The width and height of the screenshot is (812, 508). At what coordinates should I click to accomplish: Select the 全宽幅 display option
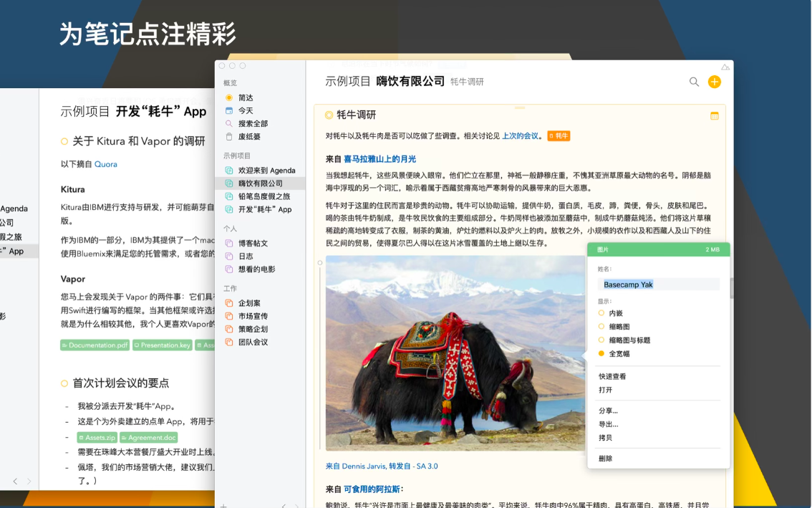coord(619,354)
